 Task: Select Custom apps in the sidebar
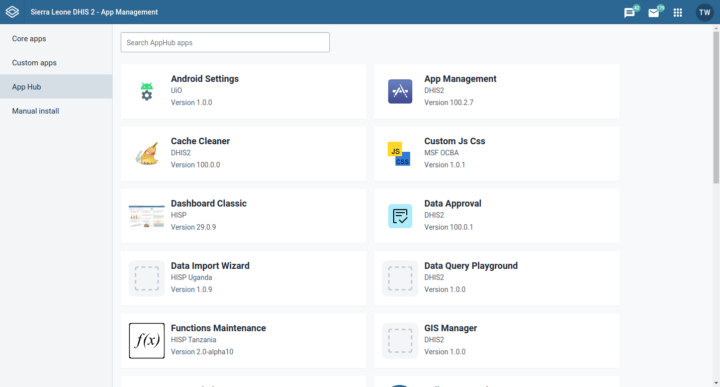coord(56,62)
